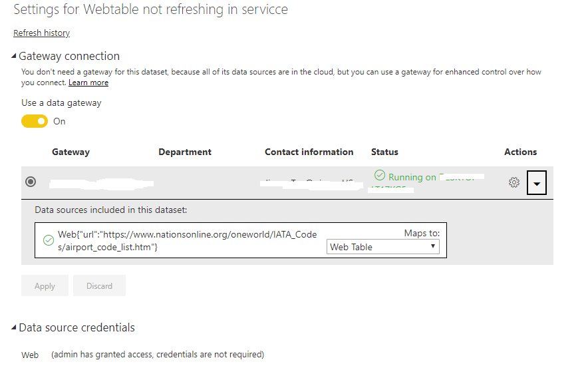The height and width of the screenshot is (368, 588).
Task: Click Data sources included in this dataset label
Action: (110, 210)
